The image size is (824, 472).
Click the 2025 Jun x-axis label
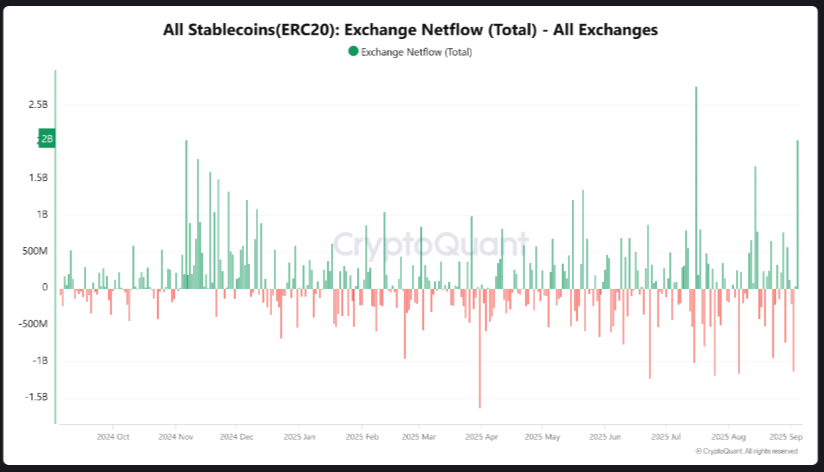[x=607, y=437]
